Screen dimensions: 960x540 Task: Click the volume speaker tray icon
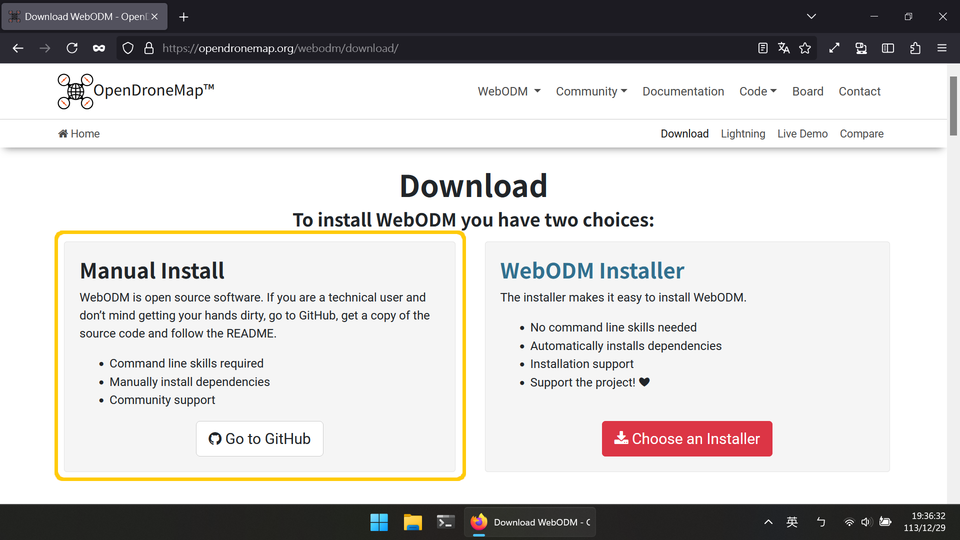coord(866,522)
